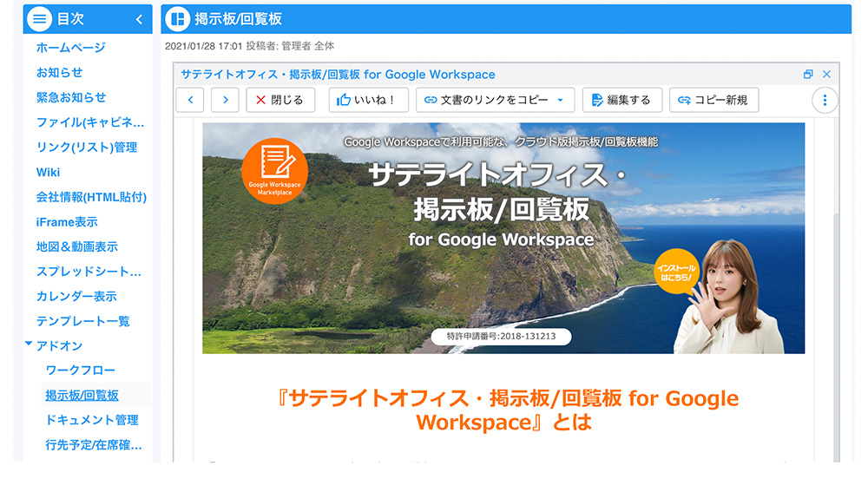The image size is (868, 492).
Task: Open iFrame表示 menu item
Action: coord(67,222)
